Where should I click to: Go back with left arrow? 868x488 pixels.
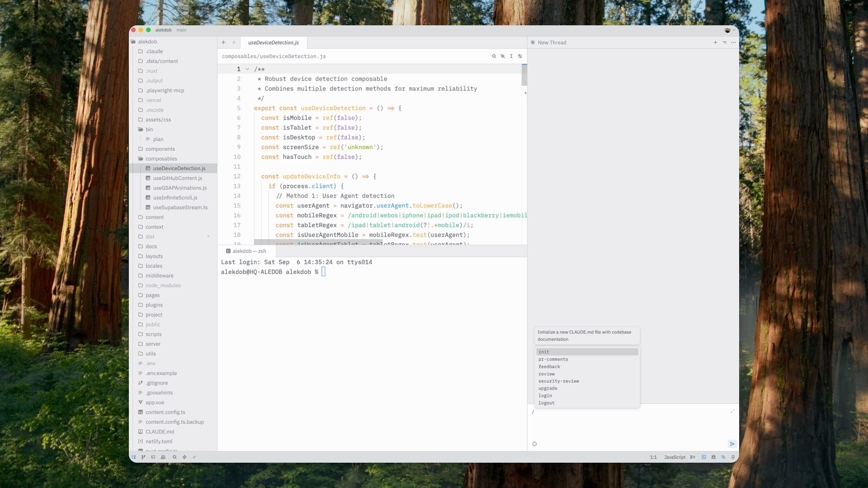tap(224, 42)
